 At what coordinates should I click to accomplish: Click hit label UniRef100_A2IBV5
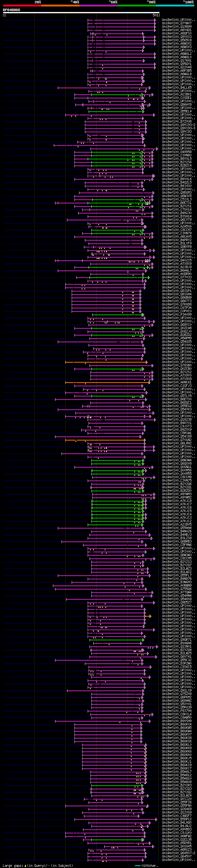tap(177, 525)
